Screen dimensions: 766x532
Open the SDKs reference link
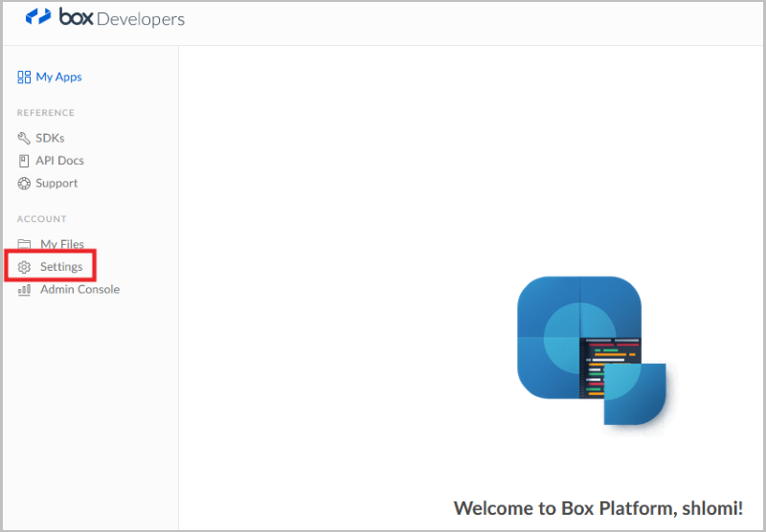[50, 138]
